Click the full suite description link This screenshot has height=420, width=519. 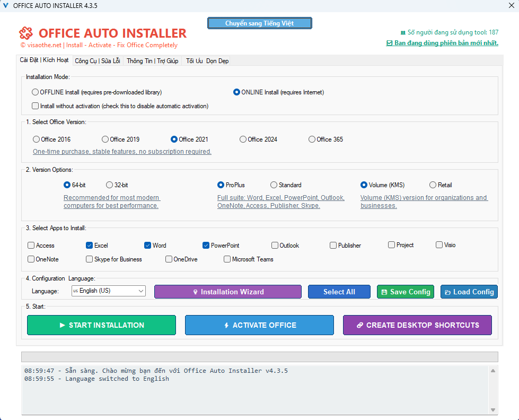(280, 202)
